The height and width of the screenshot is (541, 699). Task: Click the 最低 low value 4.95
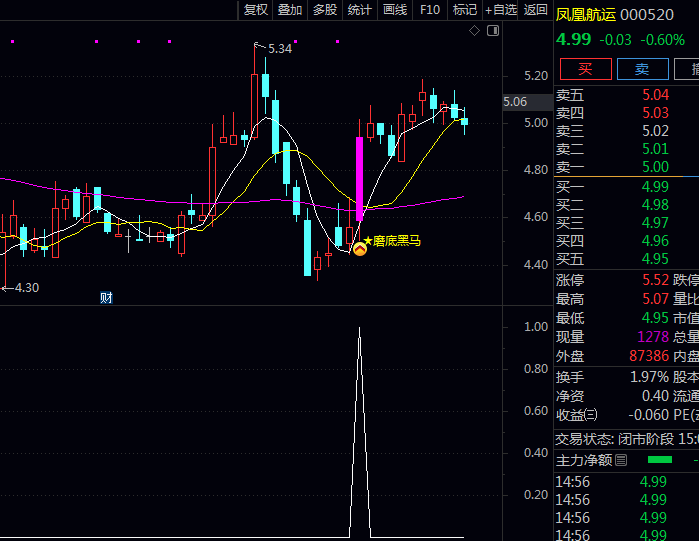(655, 318)
